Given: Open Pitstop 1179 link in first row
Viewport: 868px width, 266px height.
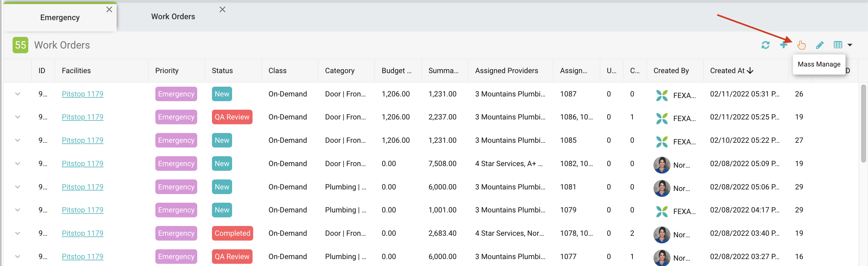Looking at the screenshot, I should click(82, 94).
